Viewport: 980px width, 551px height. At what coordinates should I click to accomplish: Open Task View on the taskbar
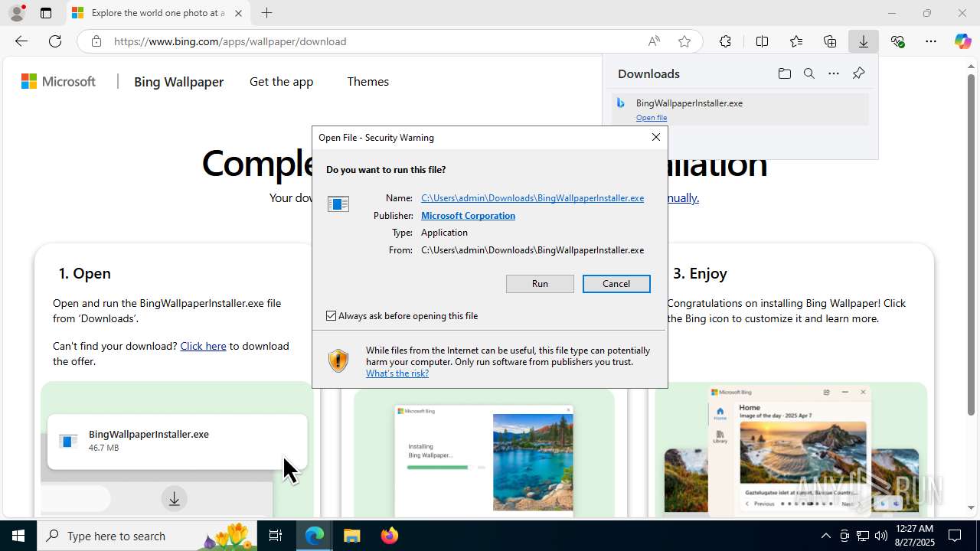(x=276, y=536)
